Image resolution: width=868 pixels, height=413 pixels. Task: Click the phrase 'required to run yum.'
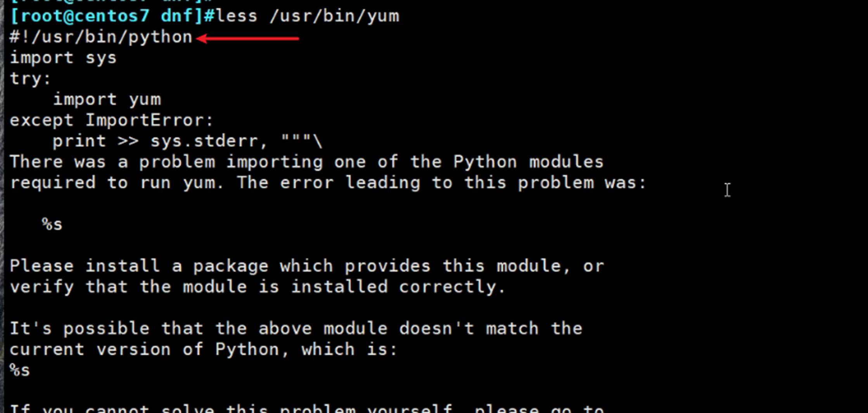point(116,183)
